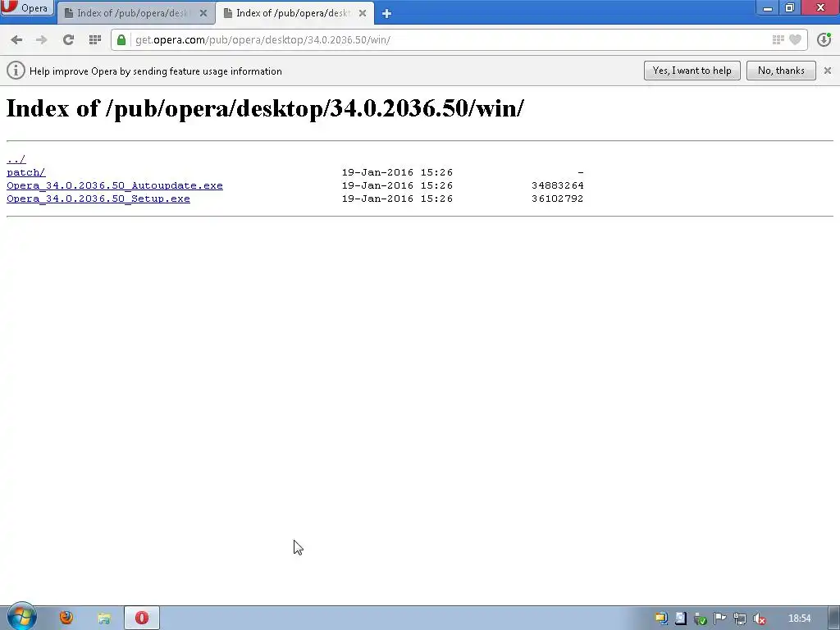840x630 pixels.
Task: Click Yes, I want to help
Action: click(692, 71)
